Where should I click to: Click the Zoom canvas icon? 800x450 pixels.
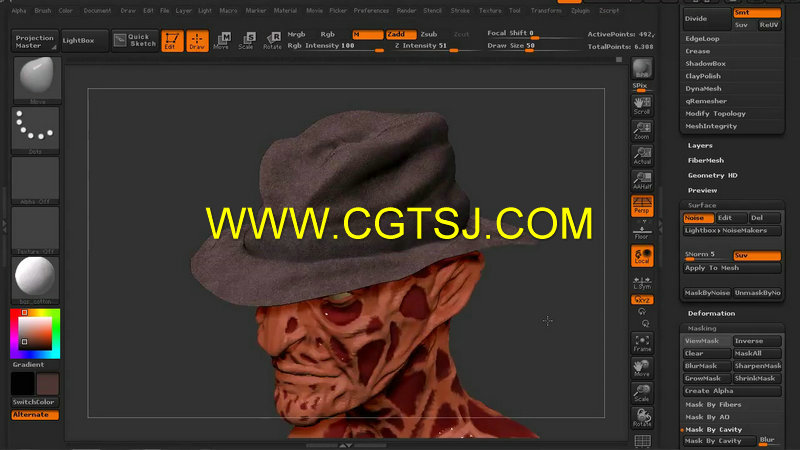tap(642, 131)
